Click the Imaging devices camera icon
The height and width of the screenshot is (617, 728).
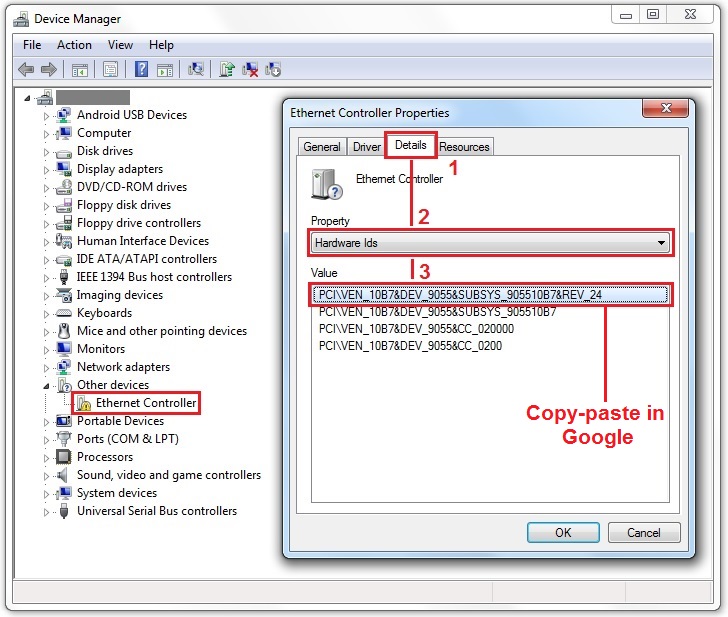(63, 295)
